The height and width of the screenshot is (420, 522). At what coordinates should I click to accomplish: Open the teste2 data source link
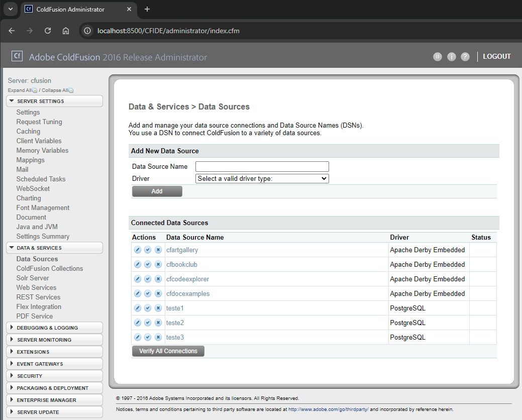[x=175, y=323]
